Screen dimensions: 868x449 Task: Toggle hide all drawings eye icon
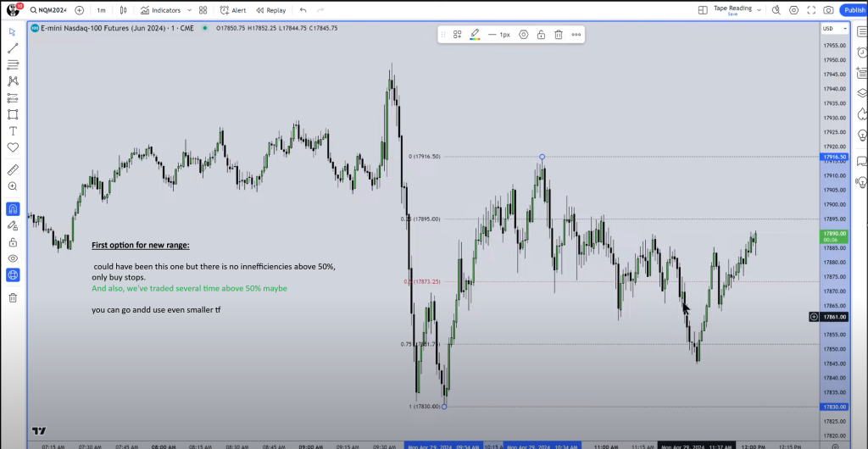click(13, 258)
